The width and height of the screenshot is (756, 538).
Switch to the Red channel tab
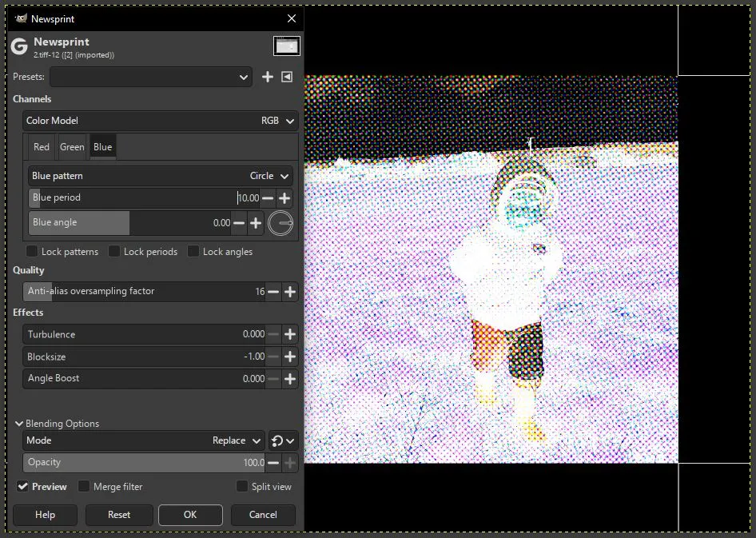41,146
